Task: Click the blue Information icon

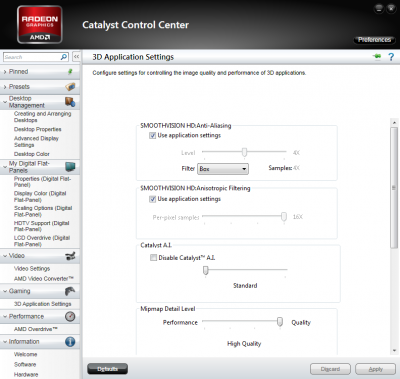Action: 70,342
